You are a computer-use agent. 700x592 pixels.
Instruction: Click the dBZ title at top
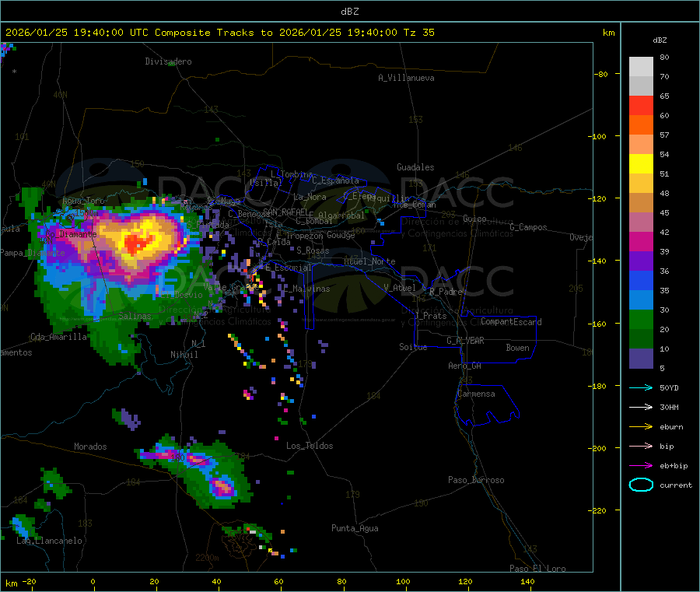pos(349,12)
